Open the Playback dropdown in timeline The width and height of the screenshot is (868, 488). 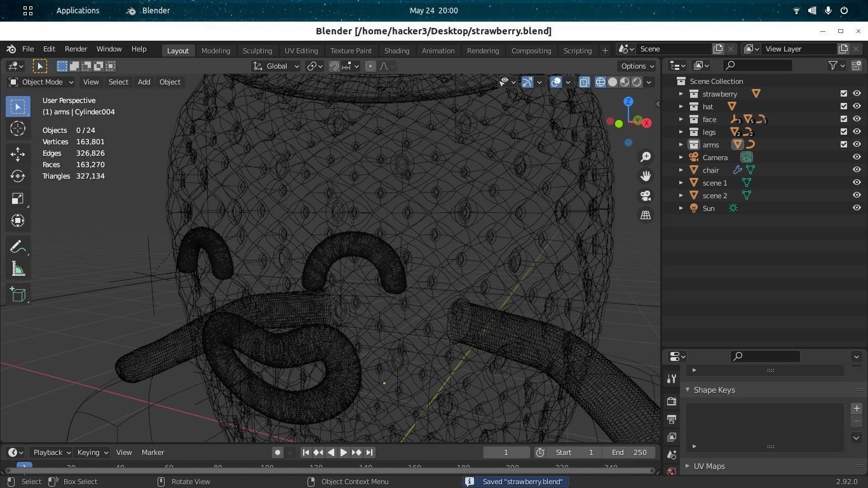[51, 452]
